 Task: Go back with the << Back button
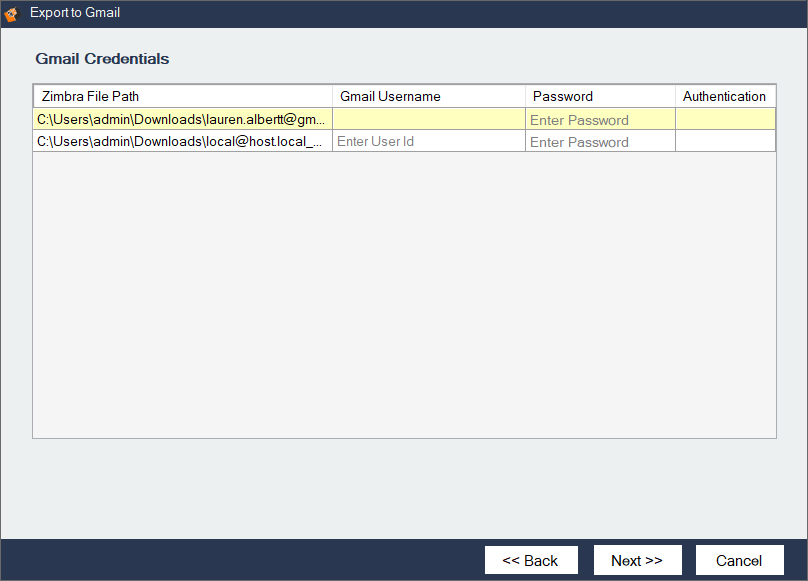(530, 560)
